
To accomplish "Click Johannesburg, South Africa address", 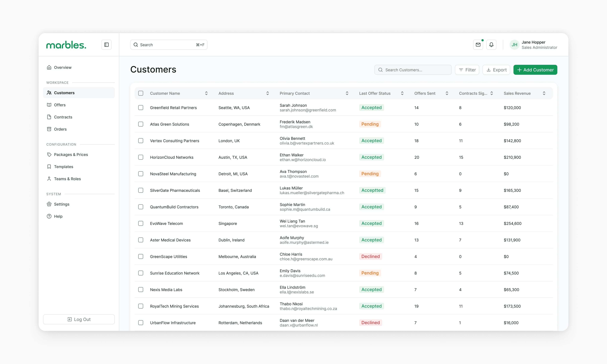I will (x=244, y=306).
